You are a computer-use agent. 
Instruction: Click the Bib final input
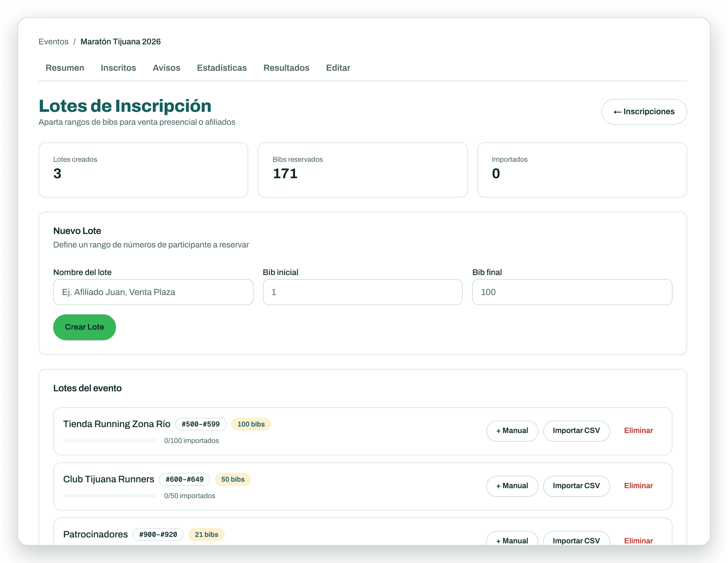click(x=572, y=292)
